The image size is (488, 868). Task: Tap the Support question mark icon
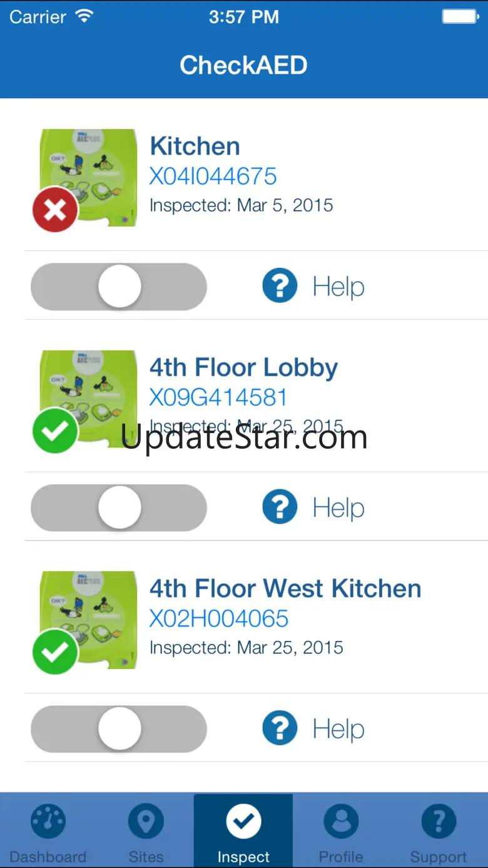coord(439,821)
